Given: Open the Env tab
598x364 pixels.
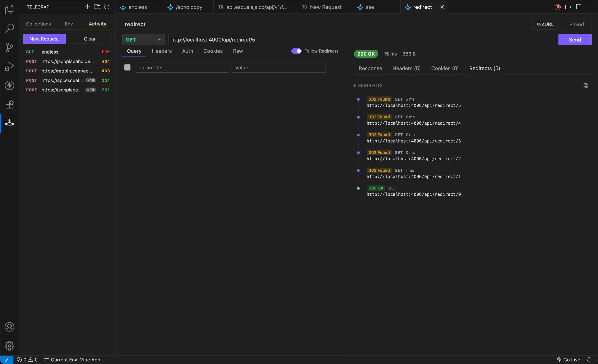Looking at the screenshot, I should (x=69, y=24).
